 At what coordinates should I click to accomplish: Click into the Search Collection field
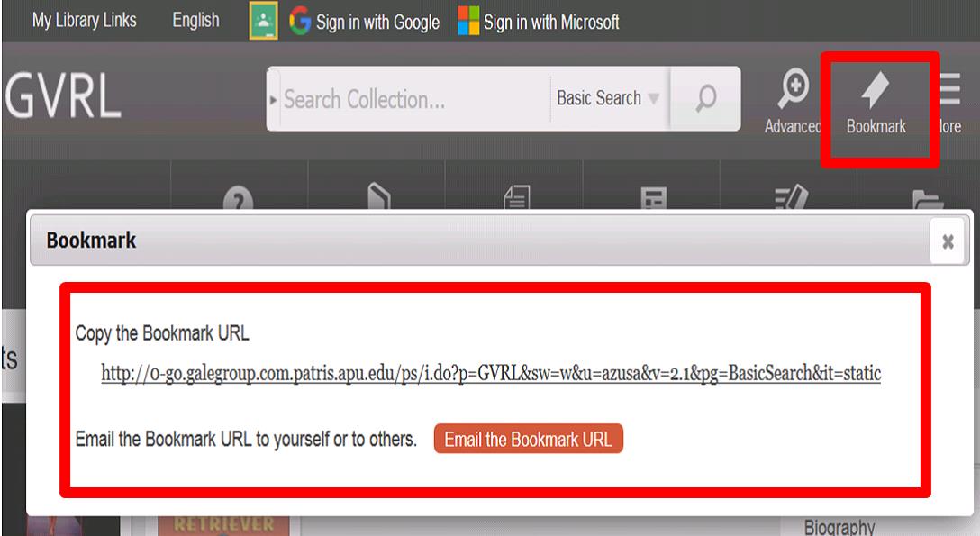coord(413,99)
